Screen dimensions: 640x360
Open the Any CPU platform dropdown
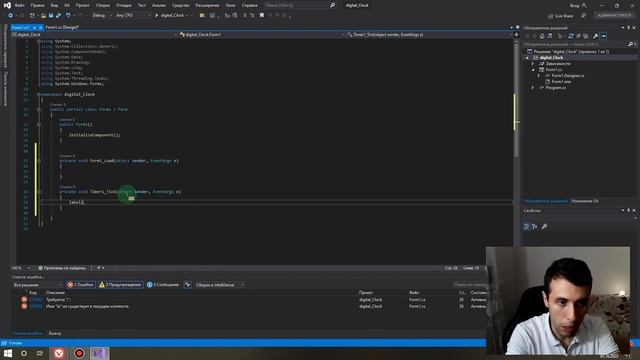tap(133, 16)
